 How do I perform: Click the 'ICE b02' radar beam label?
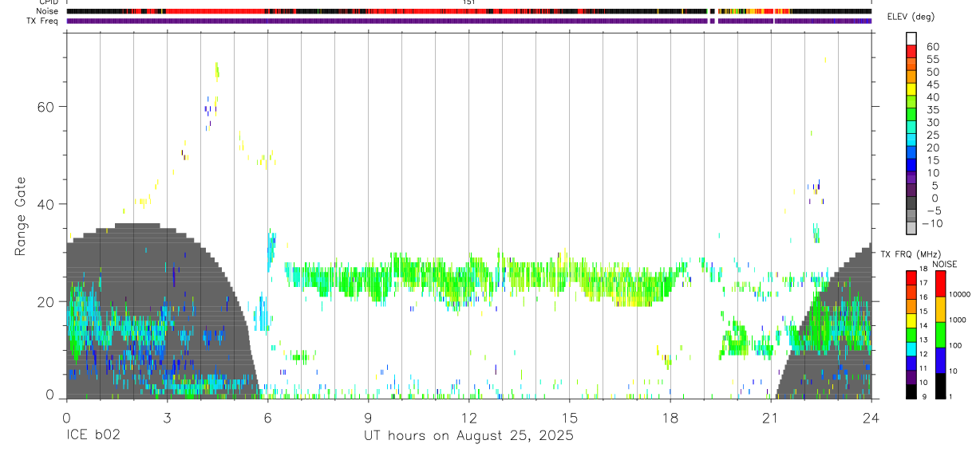coord(95,436)
